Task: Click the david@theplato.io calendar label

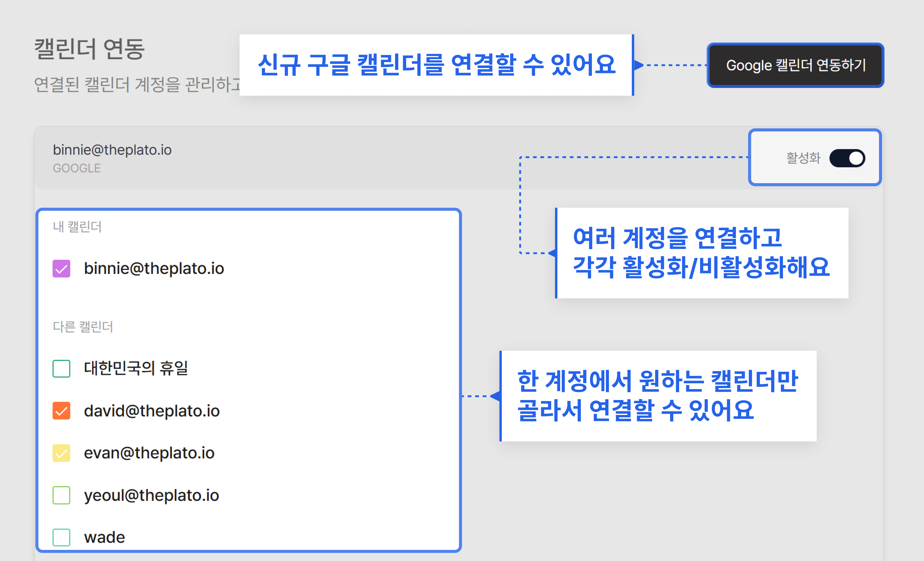Action: (151, 411)
